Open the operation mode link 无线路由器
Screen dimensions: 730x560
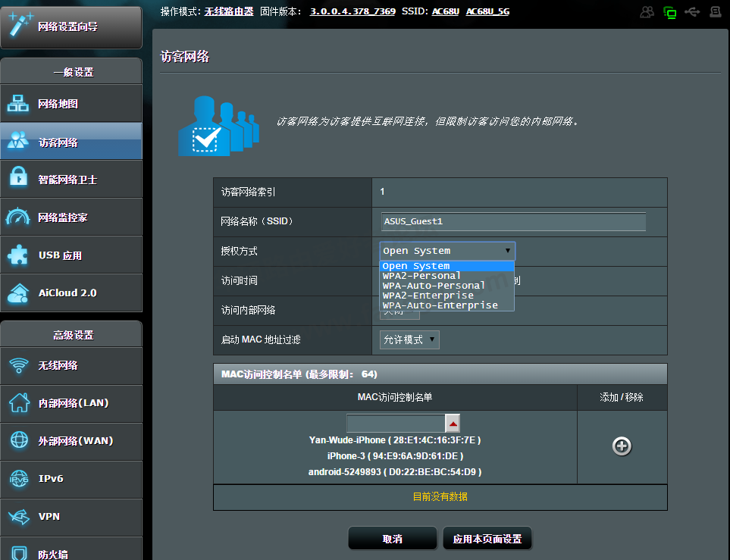[229, 11]
